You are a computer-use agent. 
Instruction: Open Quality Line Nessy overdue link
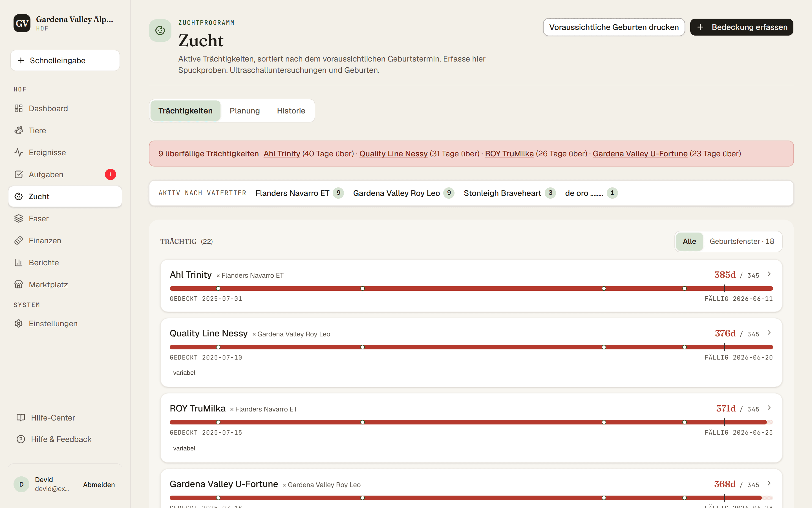pyautogui.click(x=394, y=154)
